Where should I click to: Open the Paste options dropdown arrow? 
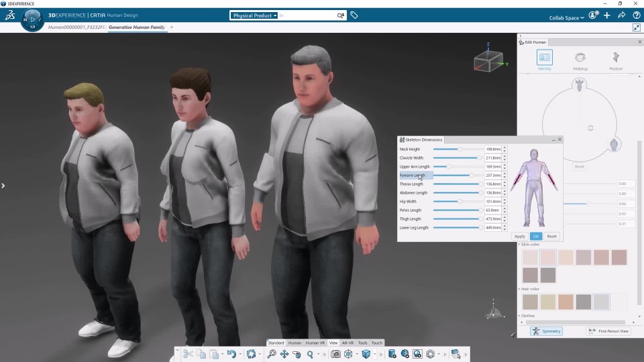pos(222,354)
